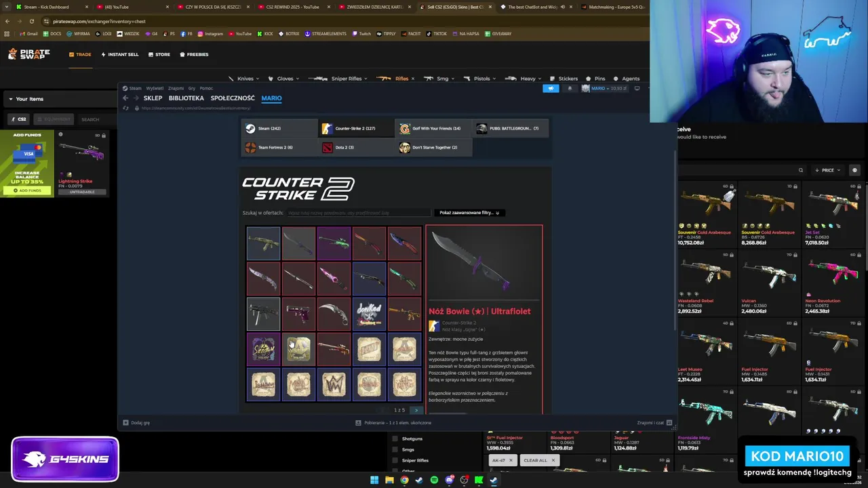868x488 pixels.
Task: Click the Steam notifications bell icon
Action: [x=570, y=88]
